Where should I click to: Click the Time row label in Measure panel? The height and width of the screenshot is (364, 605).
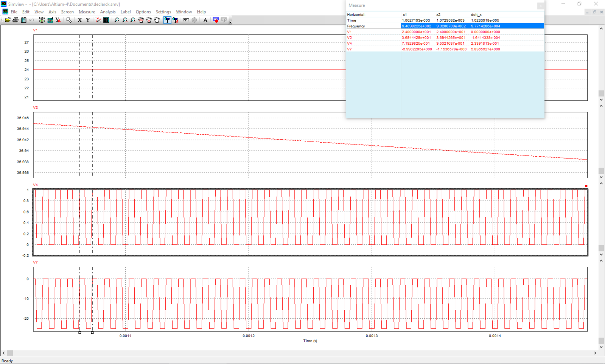[352, 20]
